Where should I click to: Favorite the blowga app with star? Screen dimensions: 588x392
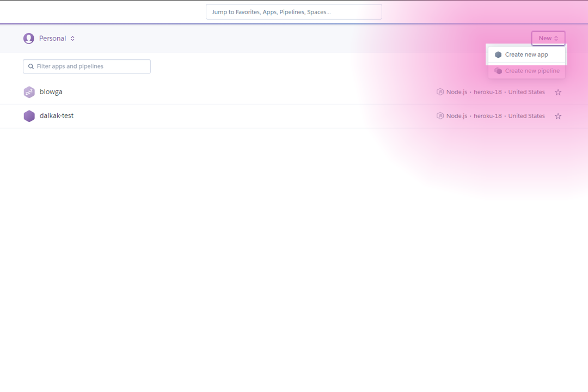point(558,92)
